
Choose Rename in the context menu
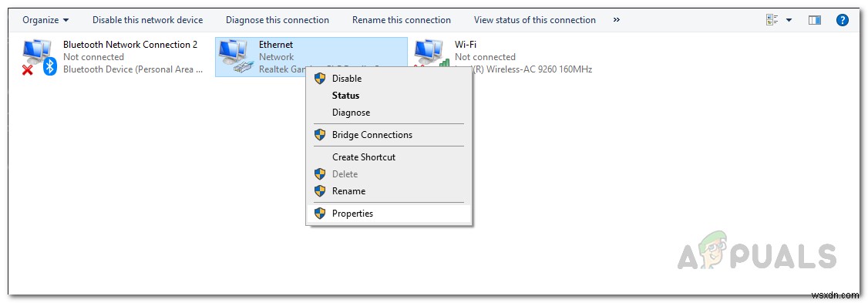(389, 191)
